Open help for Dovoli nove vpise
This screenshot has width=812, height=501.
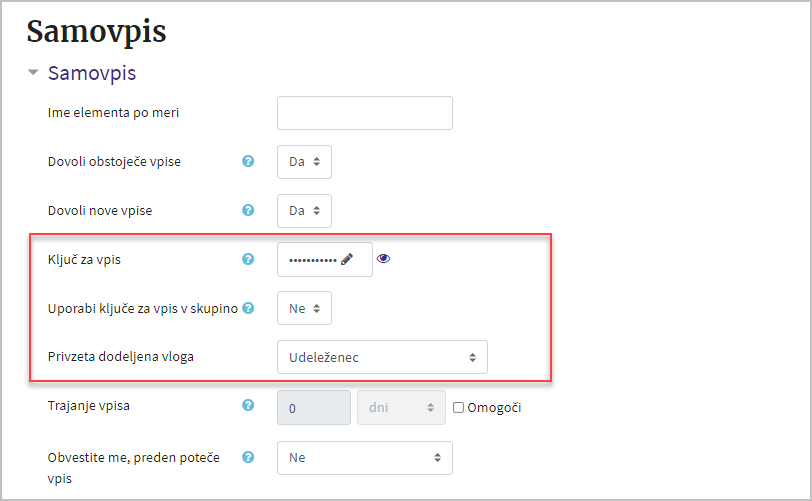pos(248,210)
